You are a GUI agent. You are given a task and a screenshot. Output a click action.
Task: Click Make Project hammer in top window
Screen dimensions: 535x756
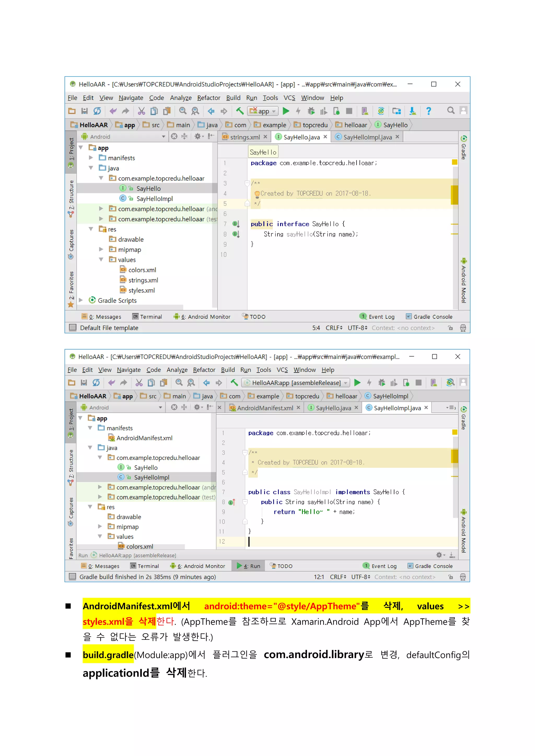(x=240, y=111)
